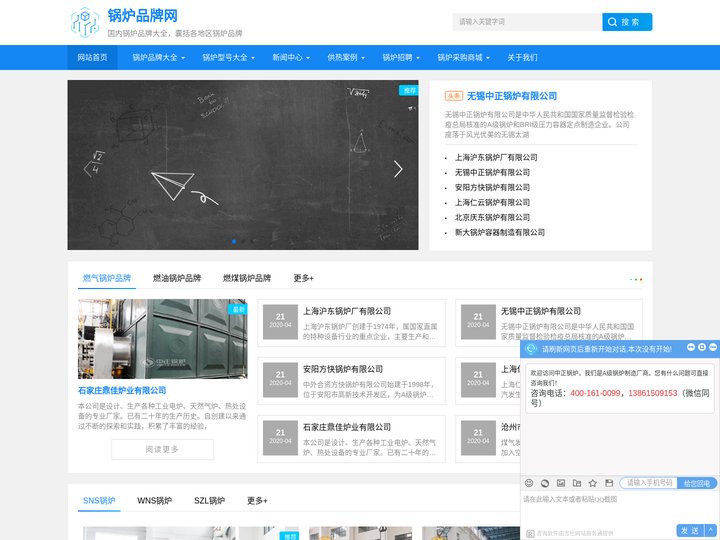Open 上海沪东锅炉厂有限公司 in the headline list

[496, 158]
